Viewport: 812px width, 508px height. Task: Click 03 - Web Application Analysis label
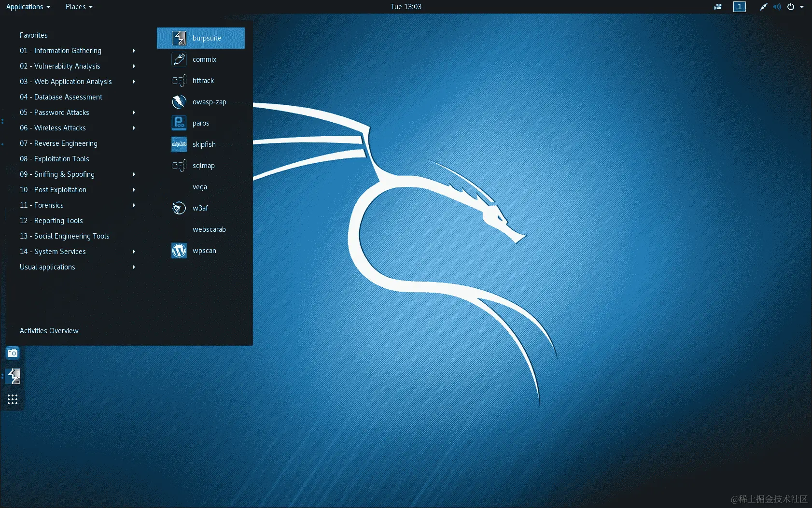pos(66,82)
